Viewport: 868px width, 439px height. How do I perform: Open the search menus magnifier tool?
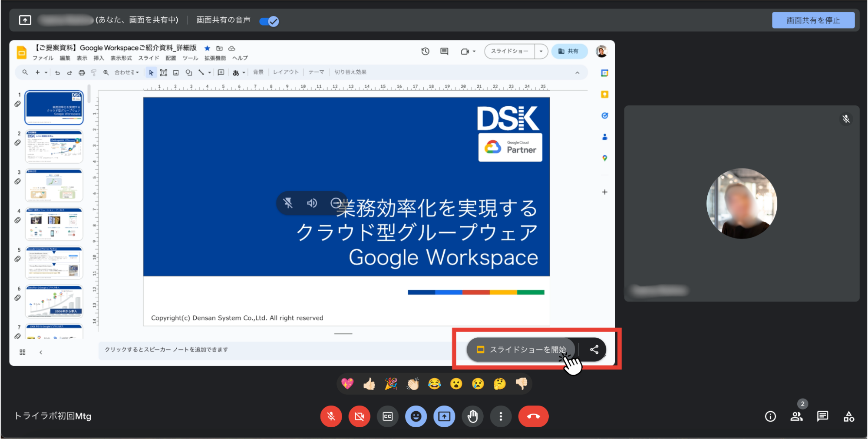point(25,72)
